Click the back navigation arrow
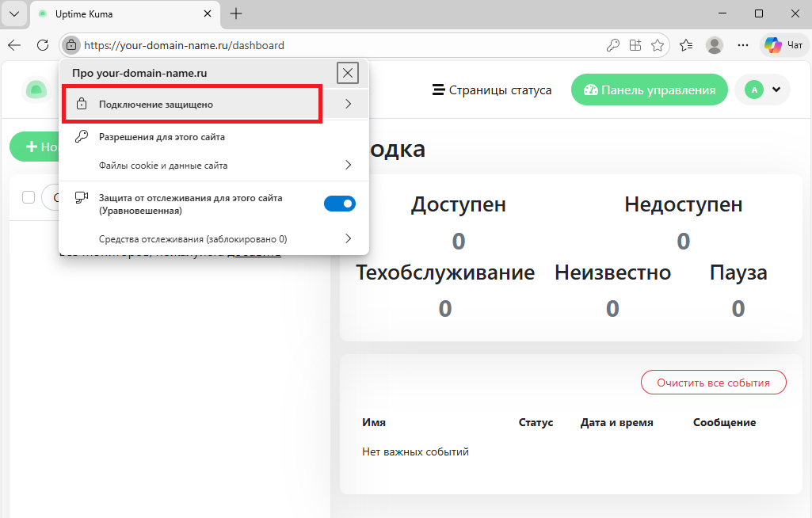This screenshot has height=518, width=812. coord(13,45)
